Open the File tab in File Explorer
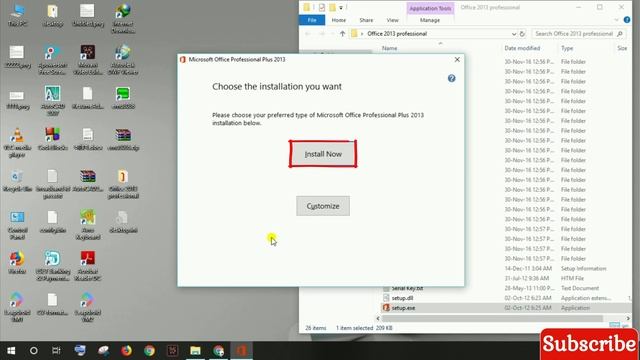 312,20
